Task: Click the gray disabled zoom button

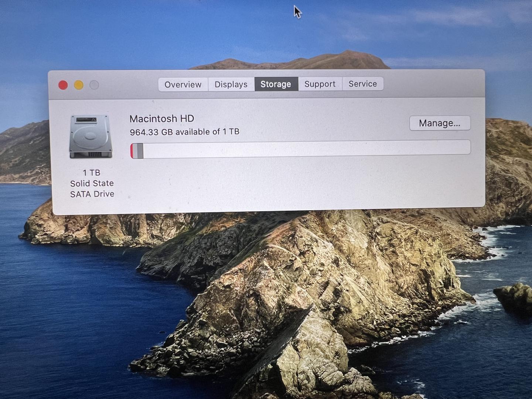Action: click(x=94, y=85)
